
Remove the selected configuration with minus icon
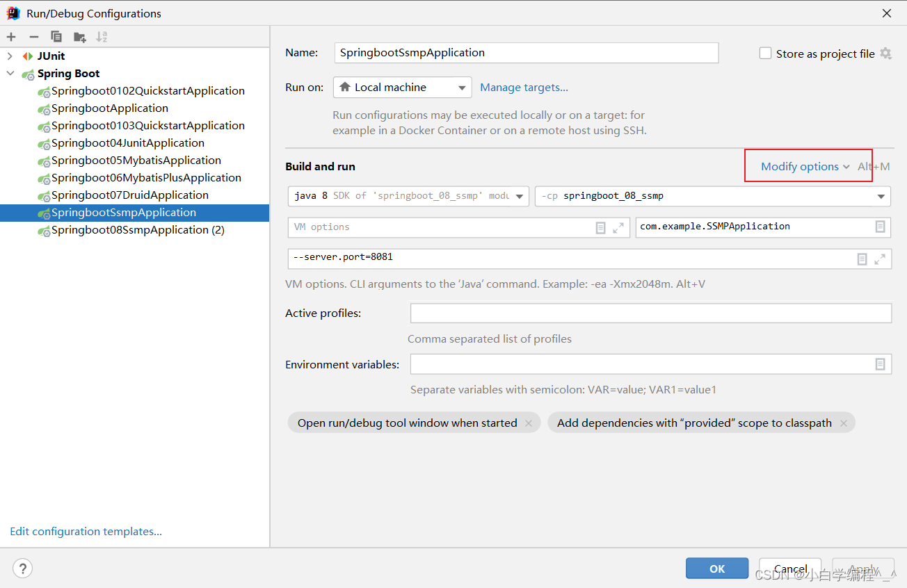tap(33, 37)
